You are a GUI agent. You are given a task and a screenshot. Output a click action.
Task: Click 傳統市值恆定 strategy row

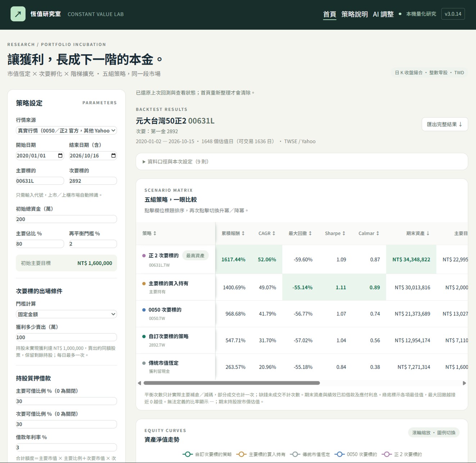pos(302,367)
